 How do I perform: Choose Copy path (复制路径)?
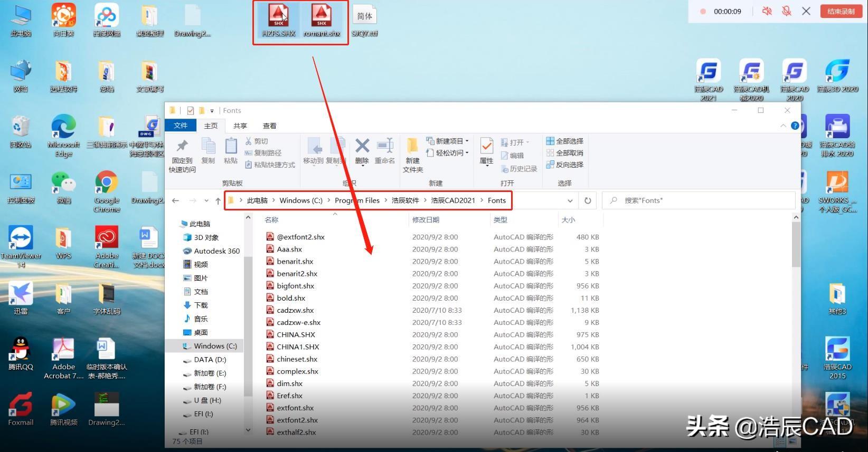coord(263,153)
